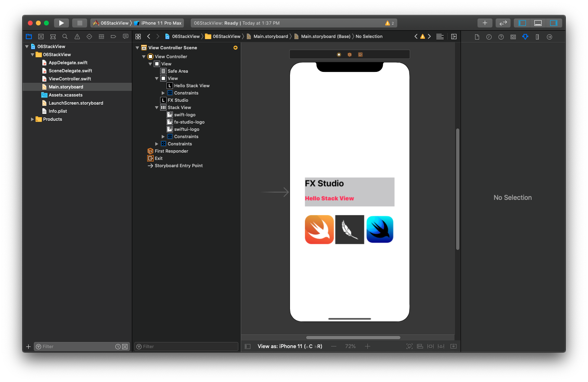Collapse the View Controller Scene

pos(137,48)
